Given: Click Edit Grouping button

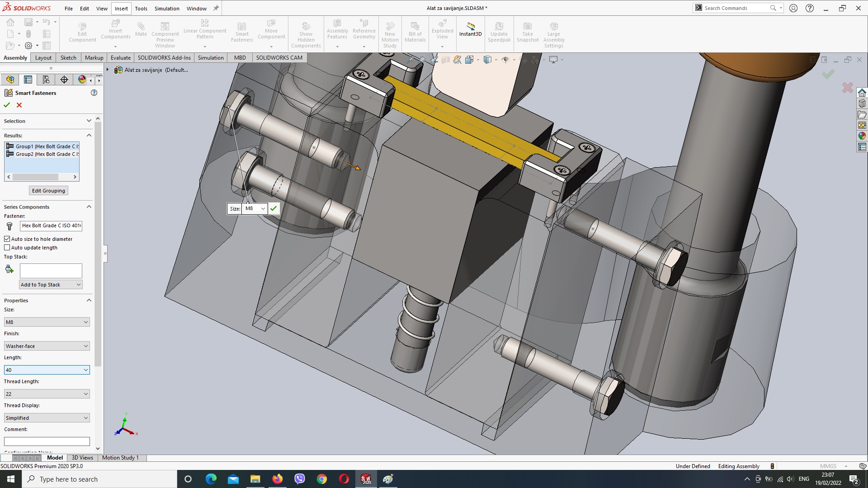Looking at the screenshot, I should pos(48,190).
